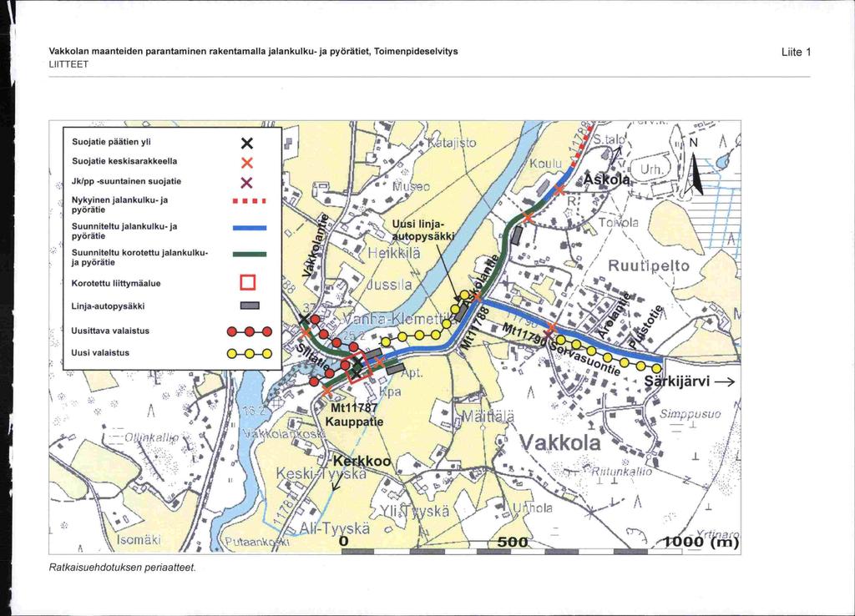The width and height of the screenshot is (855, 616).
Task: Click the 'Kerkkoo' direction label
Action: [x=362, y=462]
